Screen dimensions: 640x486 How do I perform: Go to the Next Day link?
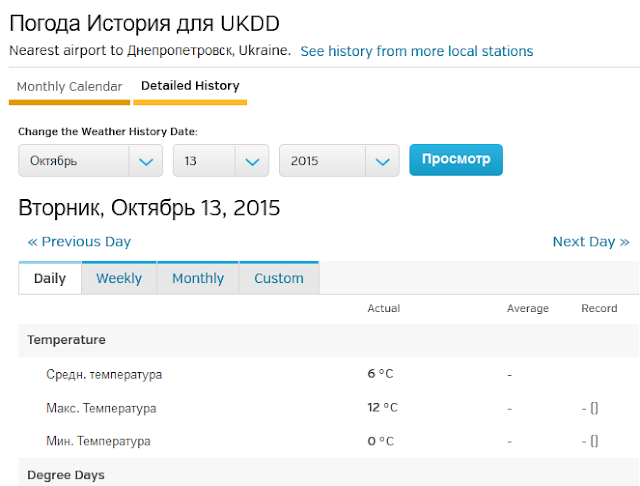[x=591, y=242]
